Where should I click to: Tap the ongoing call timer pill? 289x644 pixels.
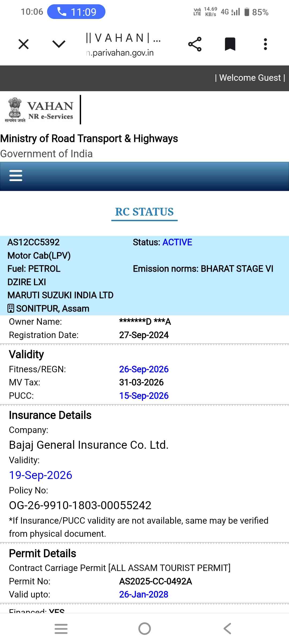pos(76,12)
